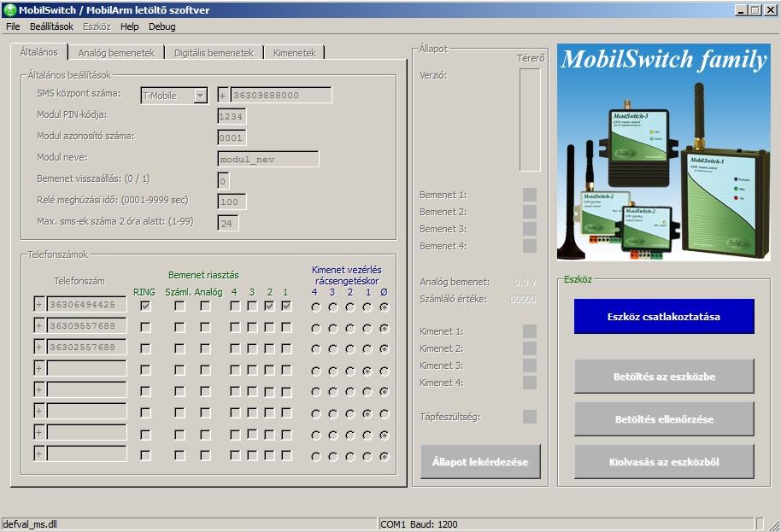The width and height of the screenshot is (781, 532).
Task: Click the Állapot lekérdezése button
Action: (480, 462)
